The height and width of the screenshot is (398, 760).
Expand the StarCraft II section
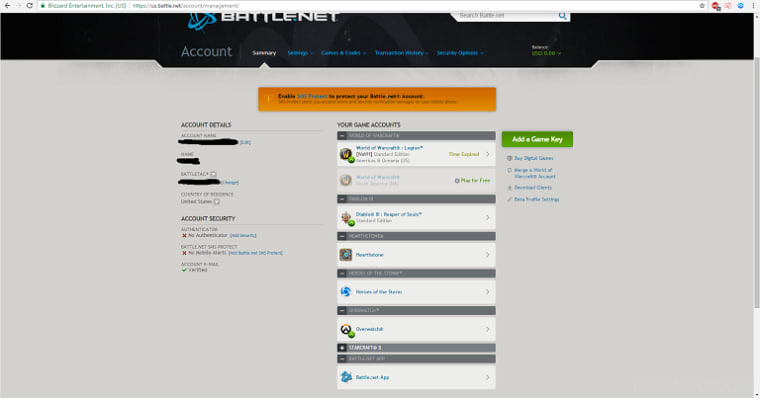[342, 348]
